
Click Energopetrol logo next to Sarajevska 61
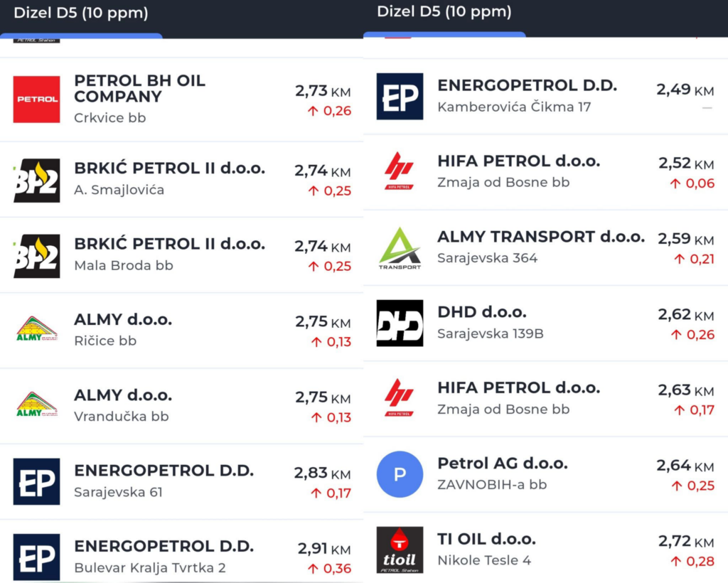36,481
